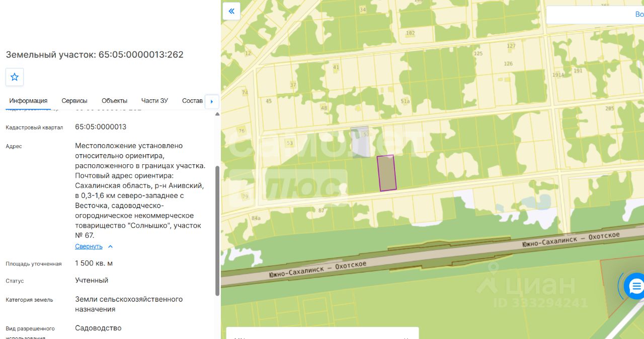Click map parcel labeled 84а
Viewport: 644px width, 339px height.
pyautogui.click(x=256, y=218)
